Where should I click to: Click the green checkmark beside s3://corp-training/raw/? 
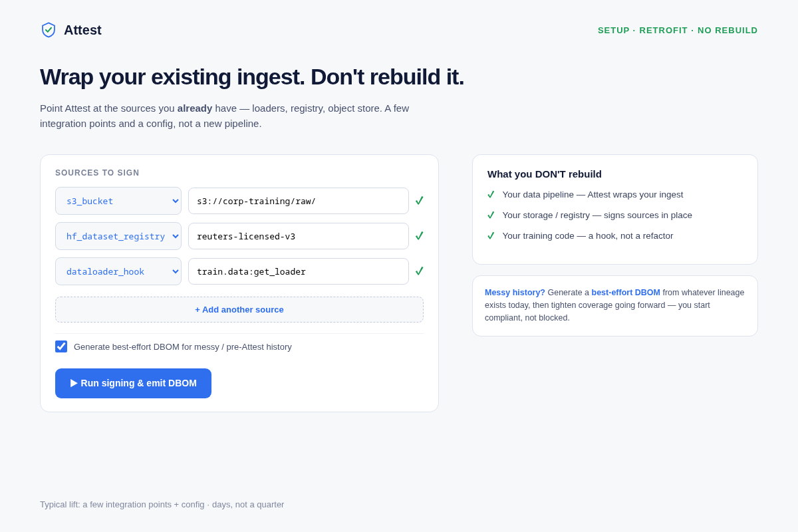tap(419, 201)
